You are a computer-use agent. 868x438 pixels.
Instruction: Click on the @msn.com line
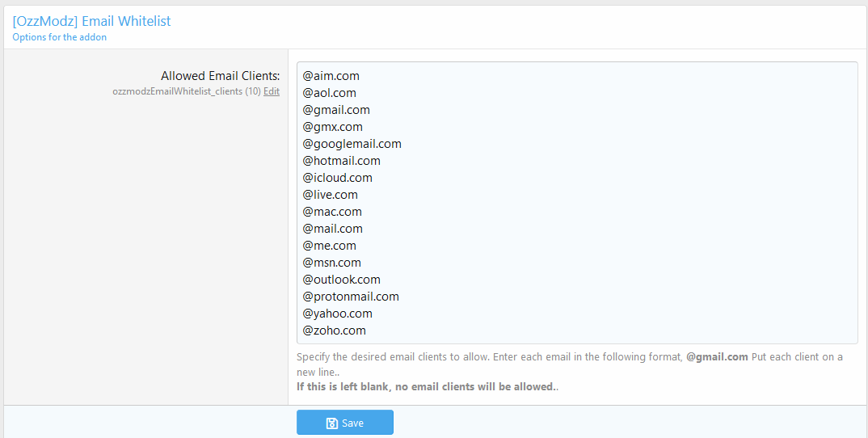click(332, 263)
